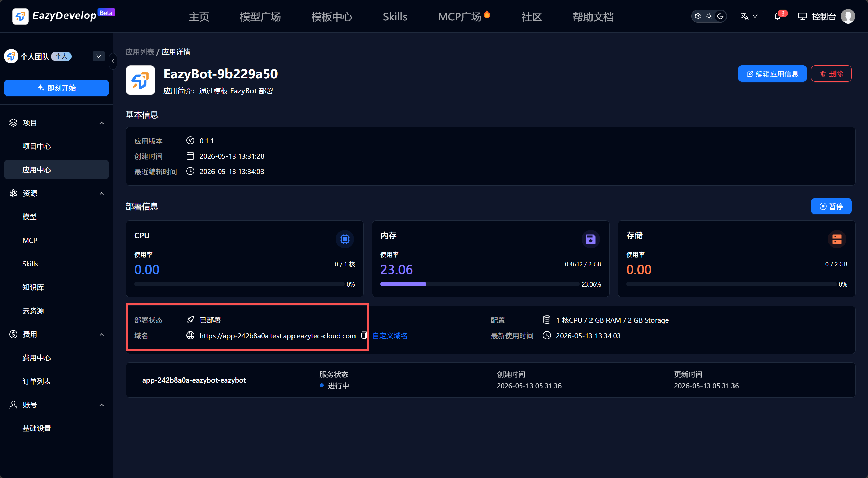Go to the 主页 nav tab
Screen dimensions: 868x478
199,17
